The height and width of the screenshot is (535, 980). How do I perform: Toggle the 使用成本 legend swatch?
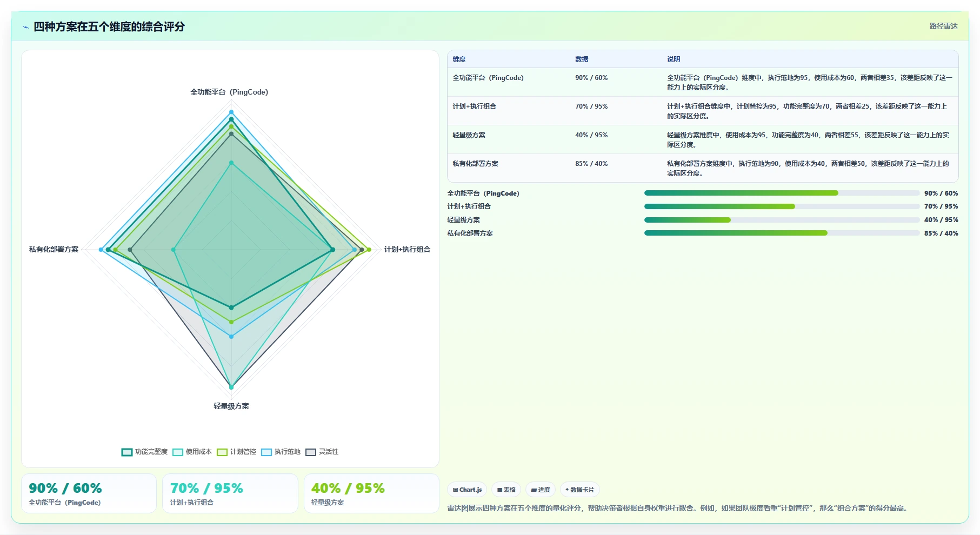178,452
